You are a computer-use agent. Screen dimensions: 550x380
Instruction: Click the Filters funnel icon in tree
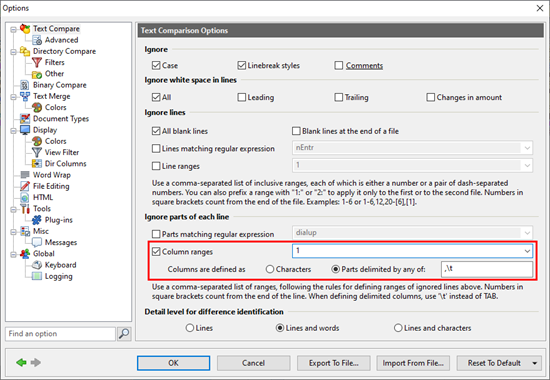click(x=37, y=62)
